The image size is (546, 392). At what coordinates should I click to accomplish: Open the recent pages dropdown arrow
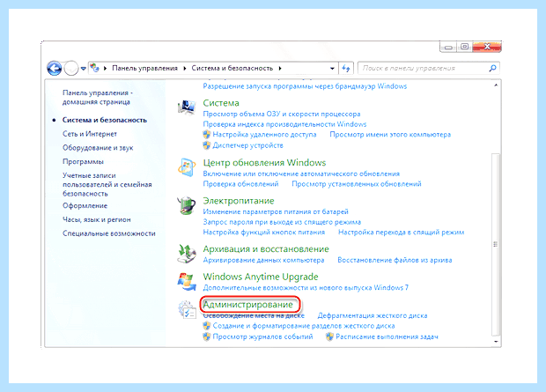pyautogui.click(x=84, y=69)
